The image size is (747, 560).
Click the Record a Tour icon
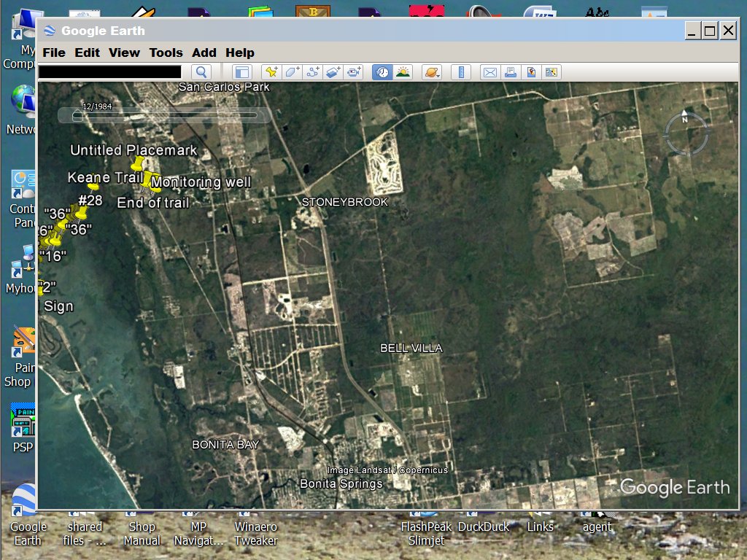(x=355, y=71)
